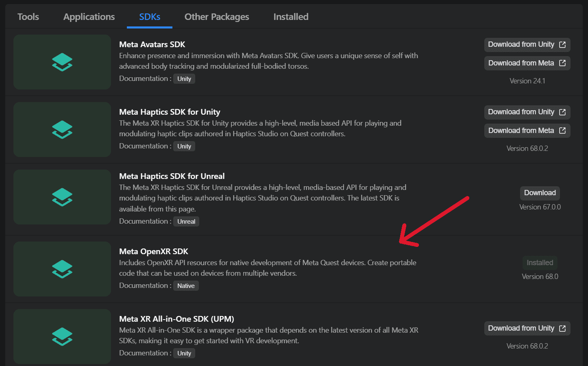Download Meta Haptics SDK for Unity from Meta
The image size is (588, 366).
coord(527,131)
